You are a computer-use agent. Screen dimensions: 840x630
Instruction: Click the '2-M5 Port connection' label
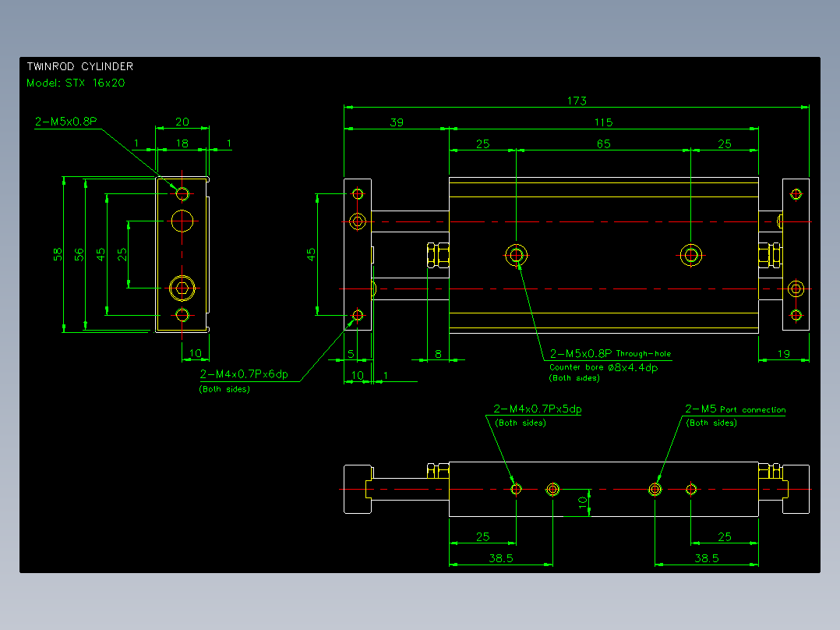(736, 409)
